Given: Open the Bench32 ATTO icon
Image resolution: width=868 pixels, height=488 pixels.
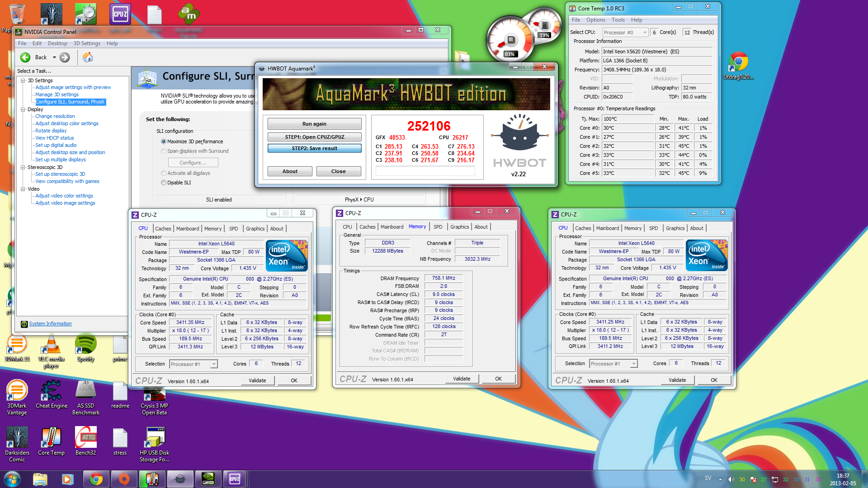Looking at the screenshot, I should pos(86,441).
